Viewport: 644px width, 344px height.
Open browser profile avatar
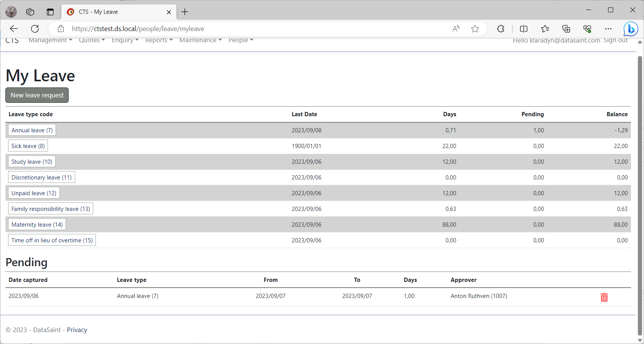(11, 12)
